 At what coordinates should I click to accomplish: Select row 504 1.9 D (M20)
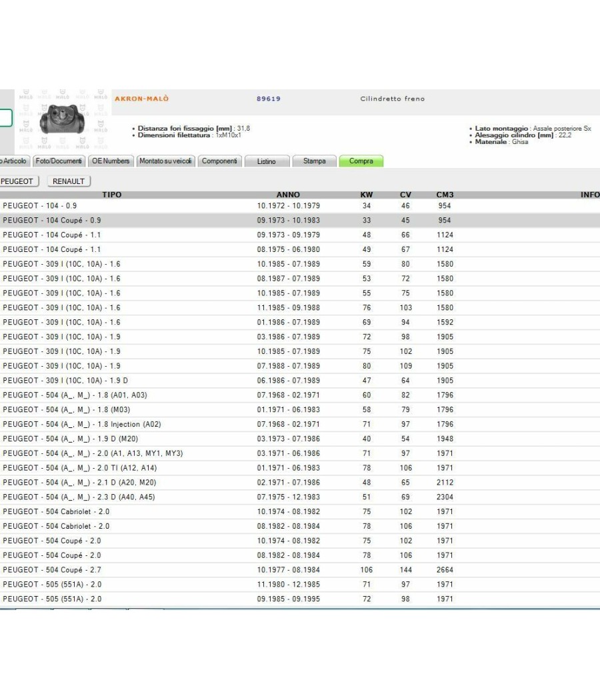pos(300,439)
